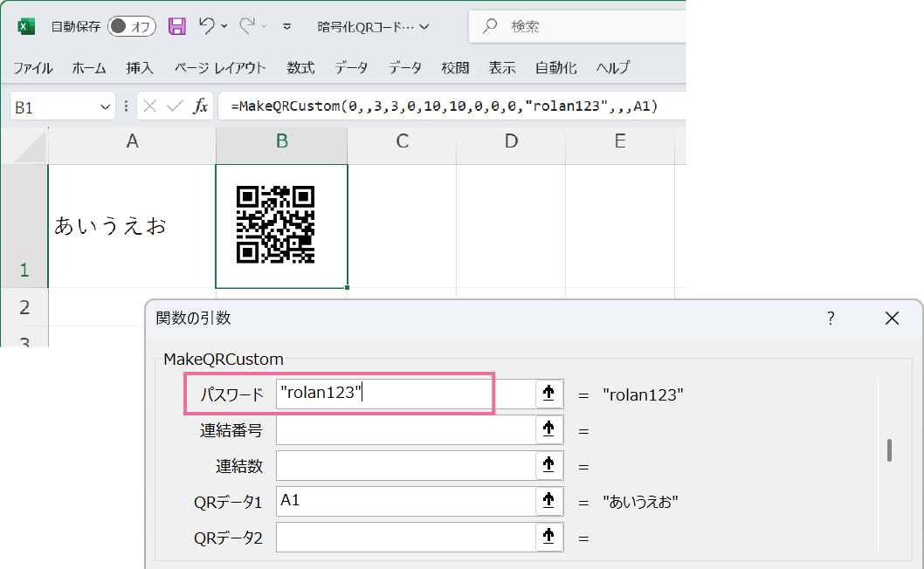924x569 pixels.
Task: Switch to the 挿入 tab
Action: click(140, 68)
